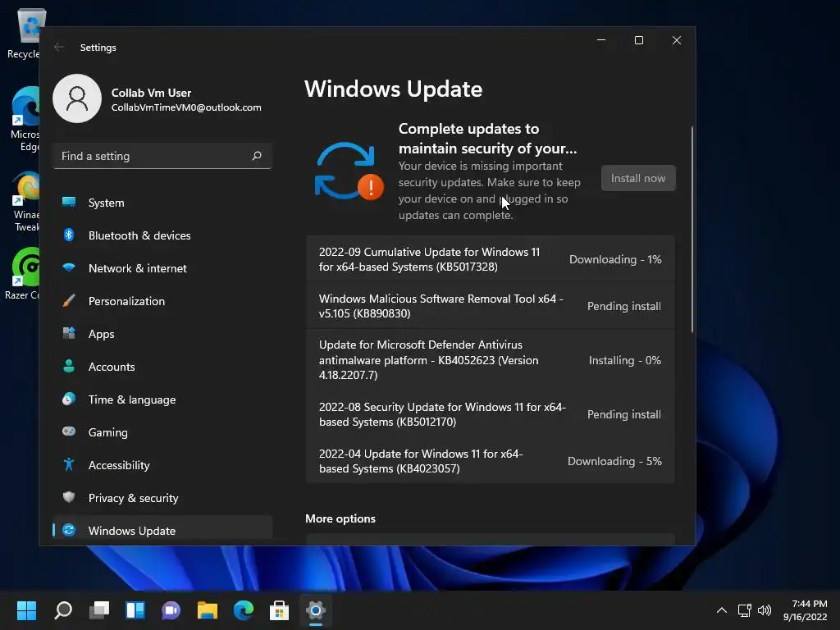Click the large update status icon with warning

point(349,171)
